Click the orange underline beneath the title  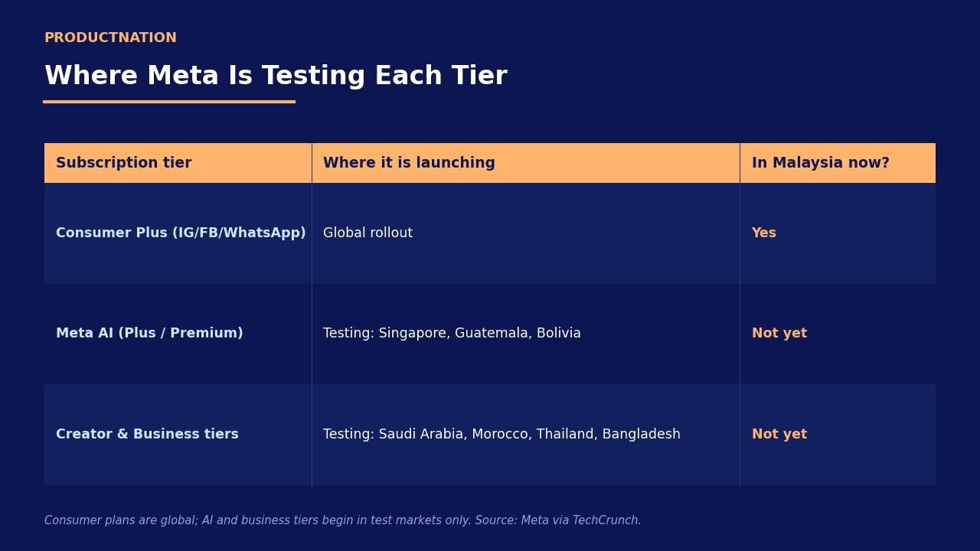(x=169, y=101)
